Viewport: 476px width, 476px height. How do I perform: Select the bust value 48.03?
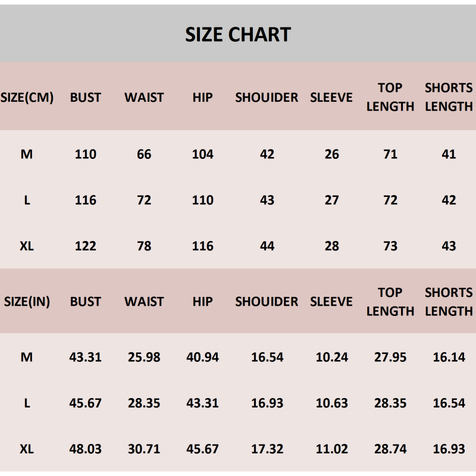click(86, 449)
